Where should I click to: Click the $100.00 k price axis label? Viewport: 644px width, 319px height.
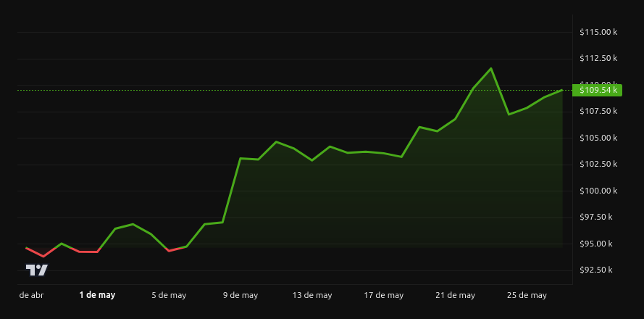click(598, 191)
